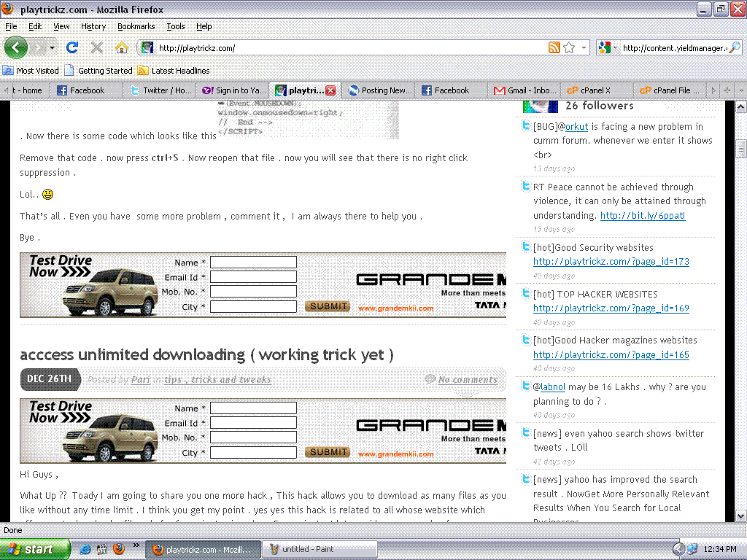The width and height of the screenshot is (747, 560).
Task: Switch to the Gmail - Inbox tab
Action: [522, 90]
